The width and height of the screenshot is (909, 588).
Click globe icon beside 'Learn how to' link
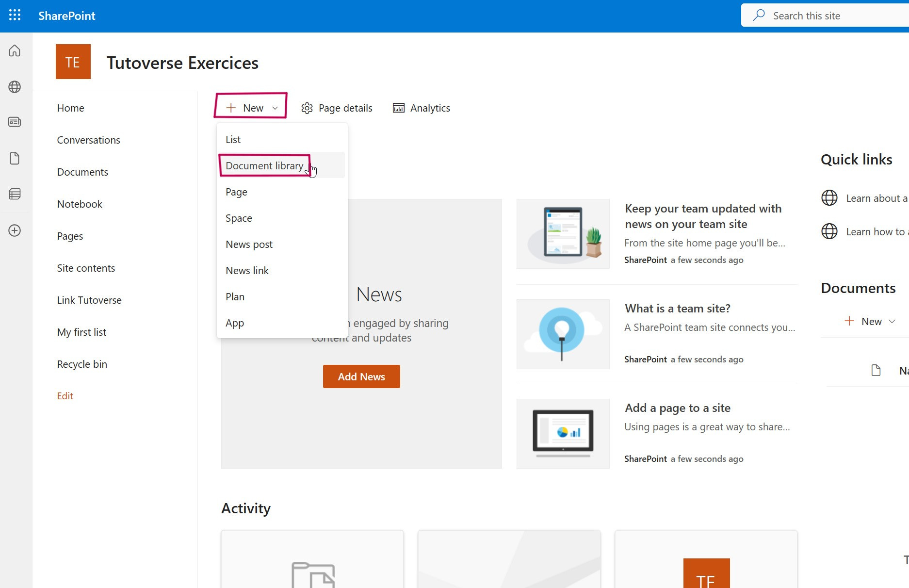click(829, 231)
